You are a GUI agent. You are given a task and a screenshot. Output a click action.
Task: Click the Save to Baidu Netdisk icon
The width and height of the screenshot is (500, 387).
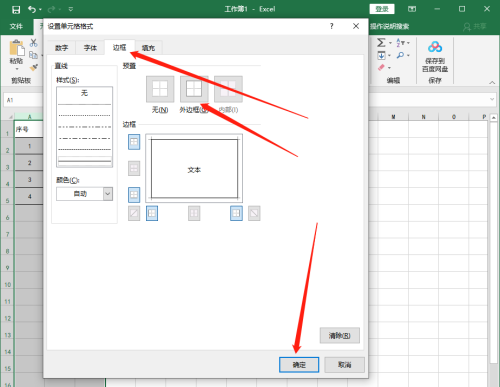[x=435, y=47]
